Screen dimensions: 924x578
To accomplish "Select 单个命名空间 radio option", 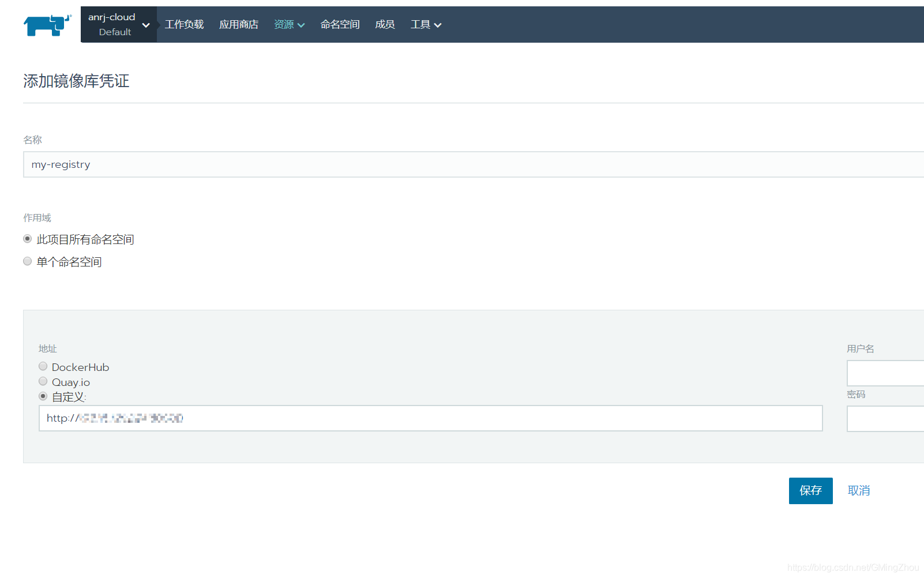I will (27, 261).
